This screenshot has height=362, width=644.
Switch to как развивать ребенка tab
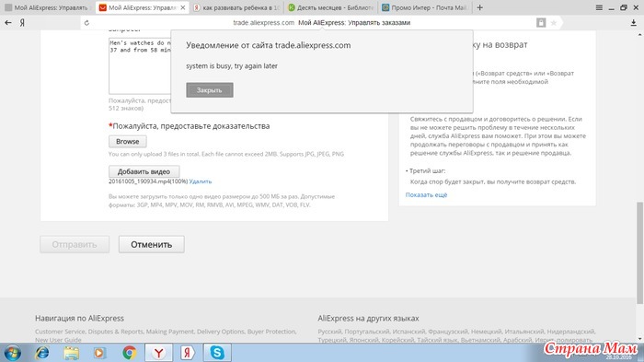237,7
